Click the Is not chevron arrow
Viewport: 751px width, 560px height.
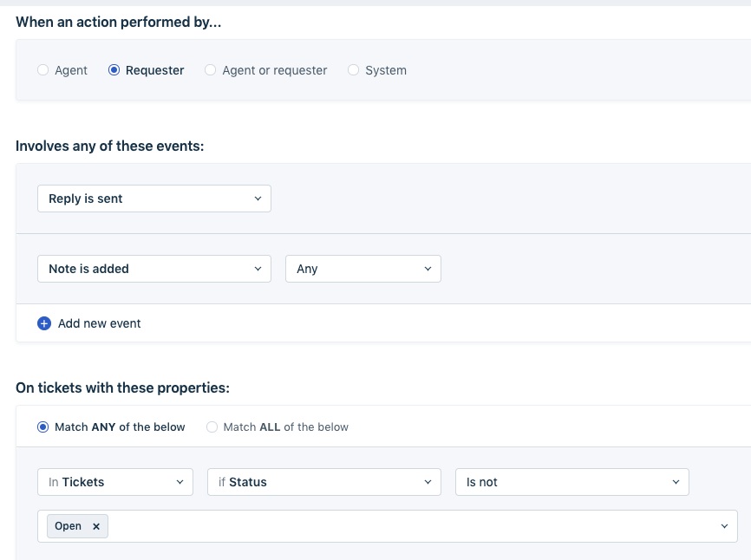tap(676, 482)
